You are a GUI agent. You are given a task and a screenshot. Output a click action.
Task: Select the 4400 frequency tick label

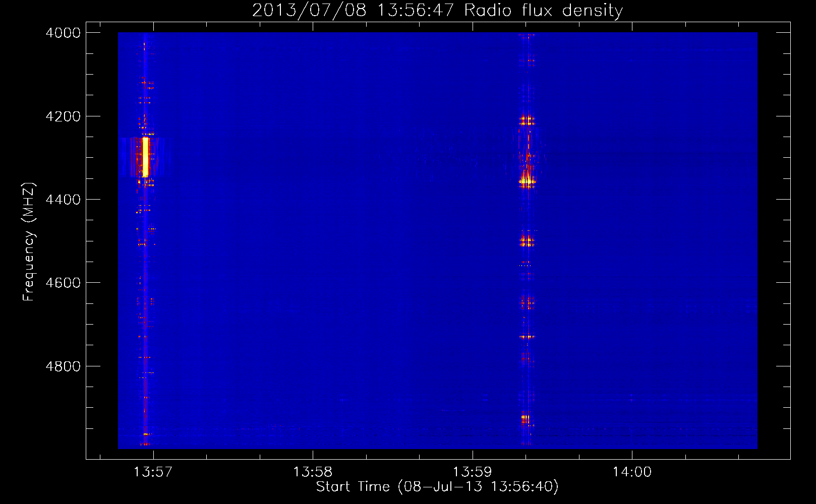(x=63, y=200)
